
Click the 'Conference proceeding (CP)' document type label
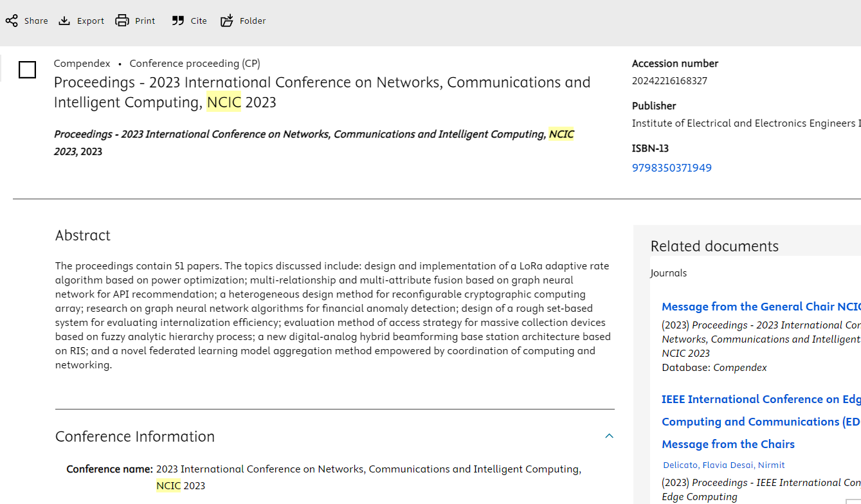[x=195, y=63]
